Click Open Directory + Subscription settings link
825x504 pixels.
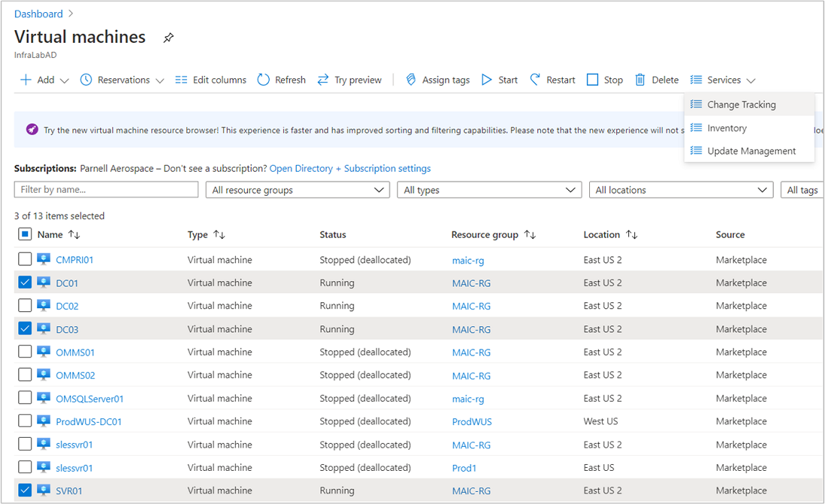[x=350, y=169]
